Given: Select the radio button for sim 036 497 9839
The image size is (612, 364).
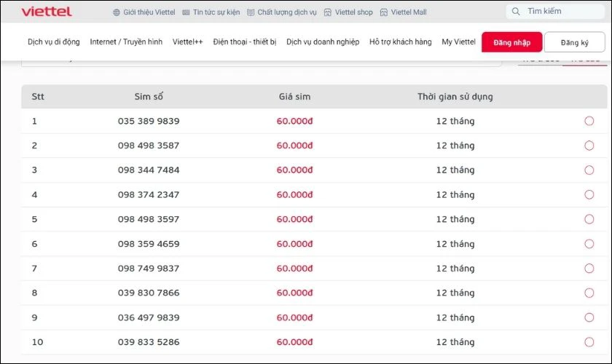Looking at the screenshot, I should (589, 317).
